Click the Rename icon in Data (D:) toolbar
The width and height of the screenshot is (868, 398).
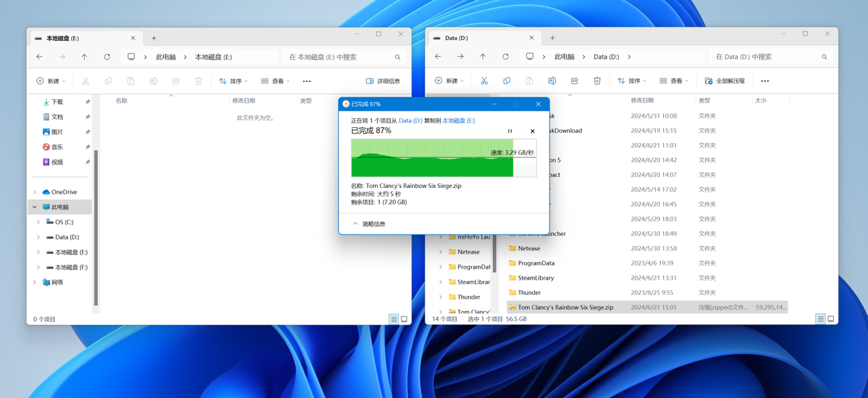pos(552,81)
